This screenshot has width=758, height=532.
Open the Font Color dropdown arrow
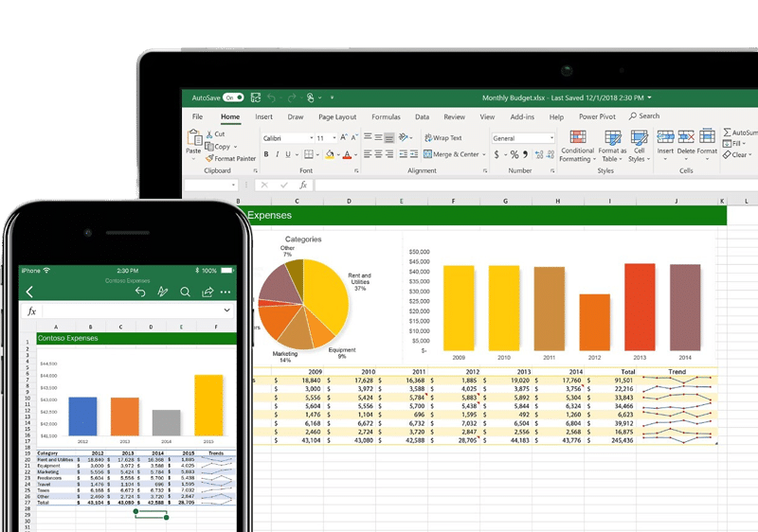pos(356,155)
